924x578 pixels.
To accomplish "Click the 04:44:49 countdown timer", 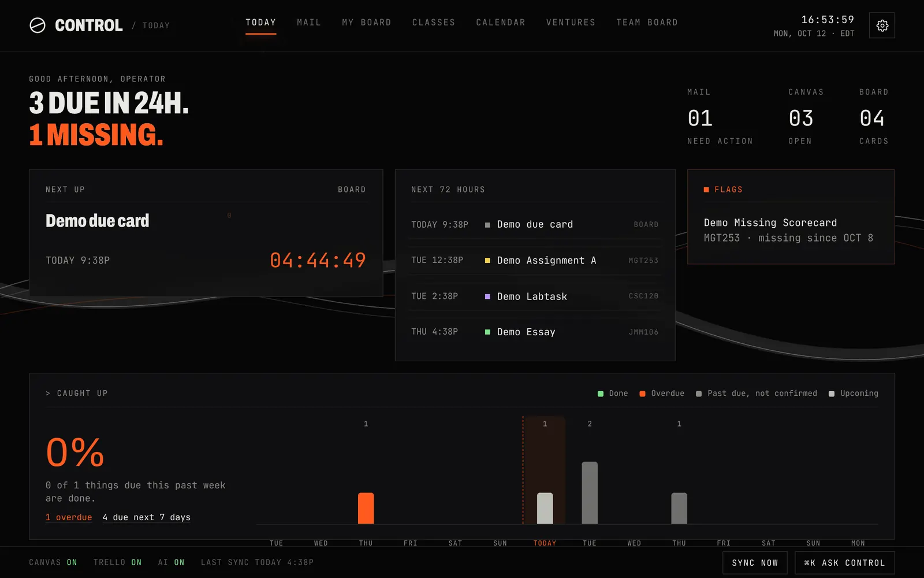I will [x=318, y=260].
